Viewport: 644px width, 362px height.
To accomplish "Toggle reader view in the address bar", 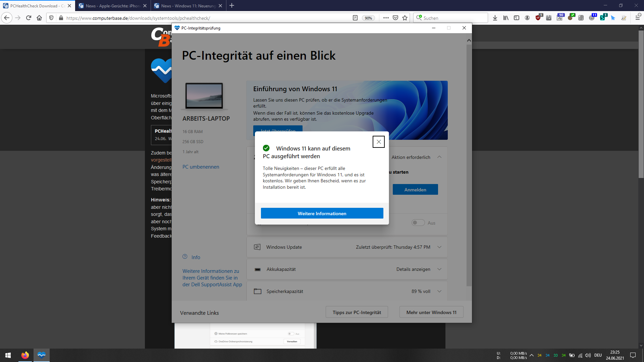I will coord(355,18).
